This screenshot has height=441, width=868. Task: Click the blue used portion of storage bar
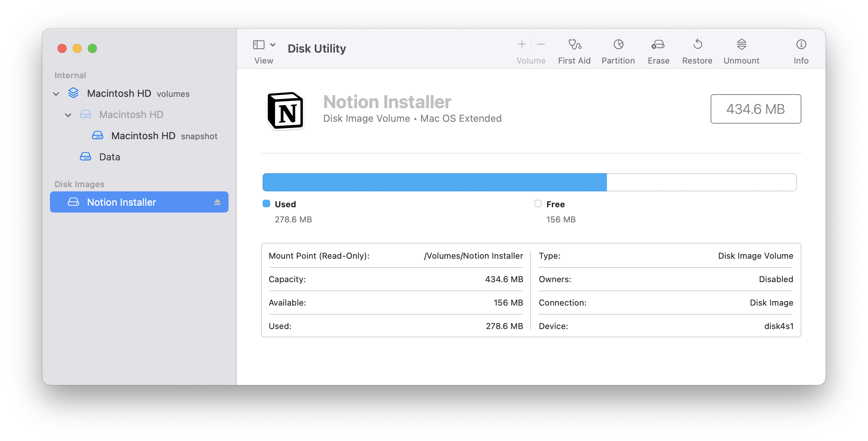click(435, 182)
